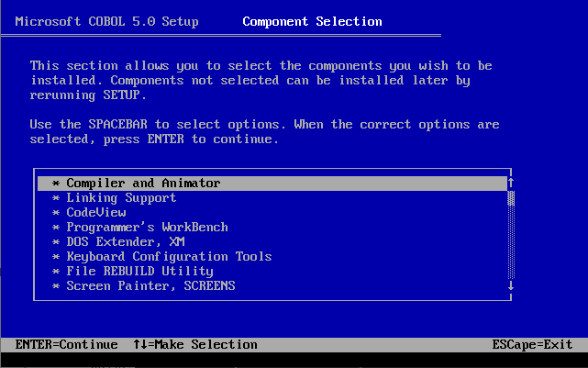Click the Microsoft COBOL 5.0 Setup title
Viewport: 588px width, 368px height.
[107, 21]
